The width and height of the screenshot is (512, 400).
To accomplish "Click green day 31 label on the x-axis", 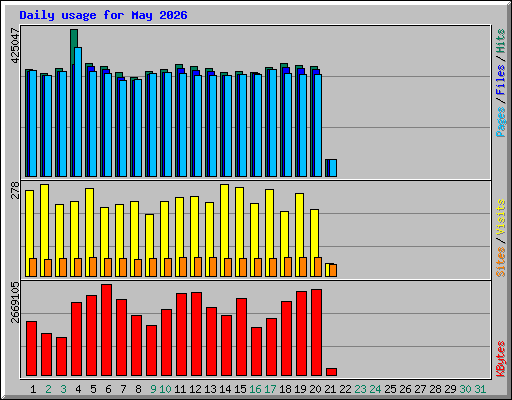I will (480, 389).
